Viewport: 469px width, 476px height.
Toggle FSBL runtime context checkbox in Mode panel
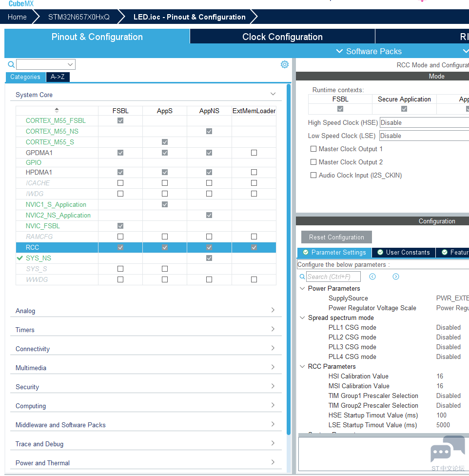(x=340, y=109)
